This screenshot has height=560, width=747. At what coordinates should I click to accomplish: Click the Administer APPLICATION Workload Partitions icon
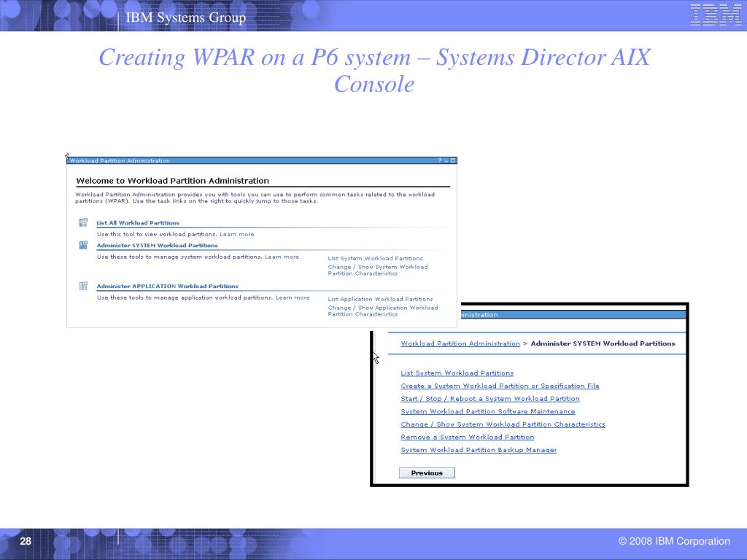[83, 286]
